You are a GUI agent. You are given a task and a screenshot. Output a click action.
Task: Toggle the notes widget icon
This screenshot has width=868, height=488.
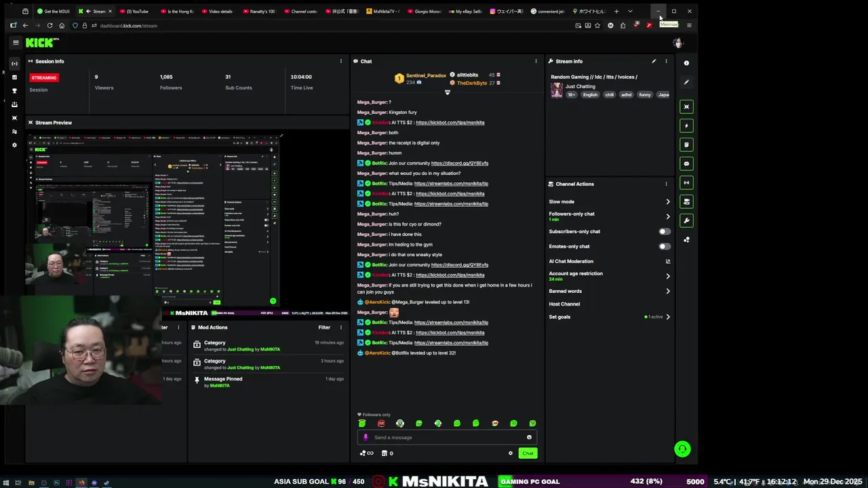686,144
